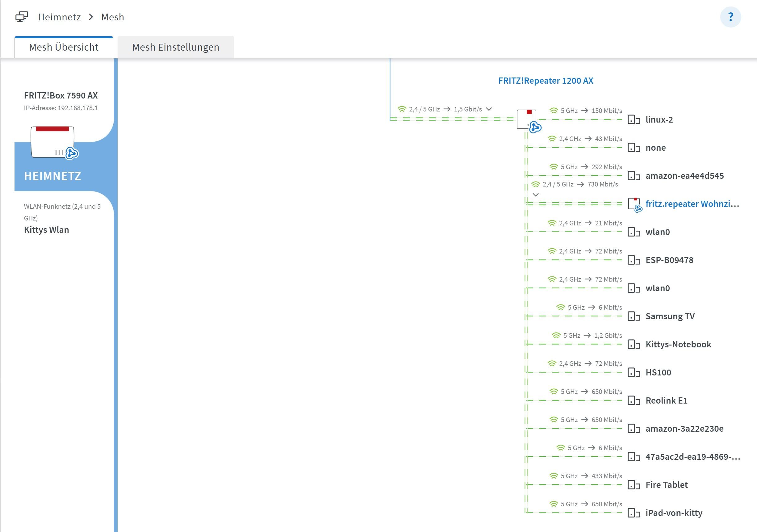Screen dimensions: 757x532
Task: Expand chevron below 730 Mbit/s connection
Action: [x=536, y=195]
